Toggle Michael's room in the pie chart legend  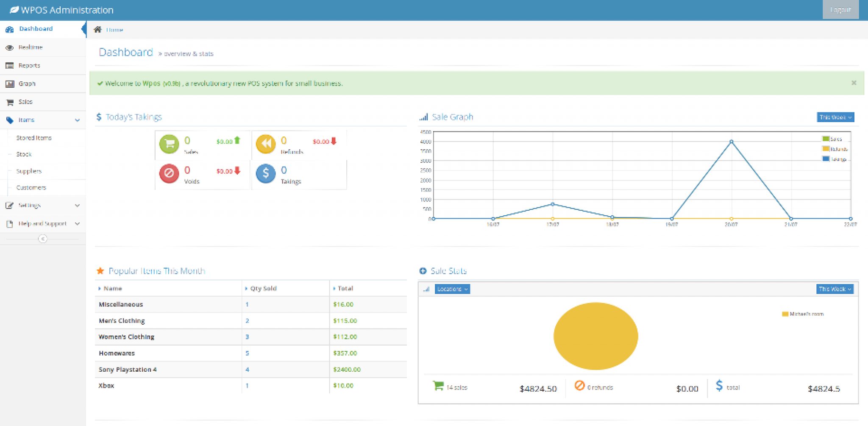click(x=805, y=314)
